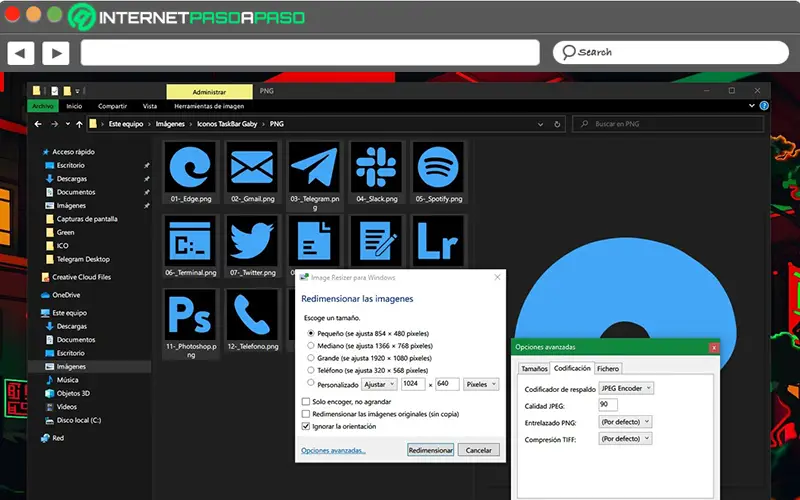Select the 11-_Photoshop.png icon file

(x=190, y=322)
